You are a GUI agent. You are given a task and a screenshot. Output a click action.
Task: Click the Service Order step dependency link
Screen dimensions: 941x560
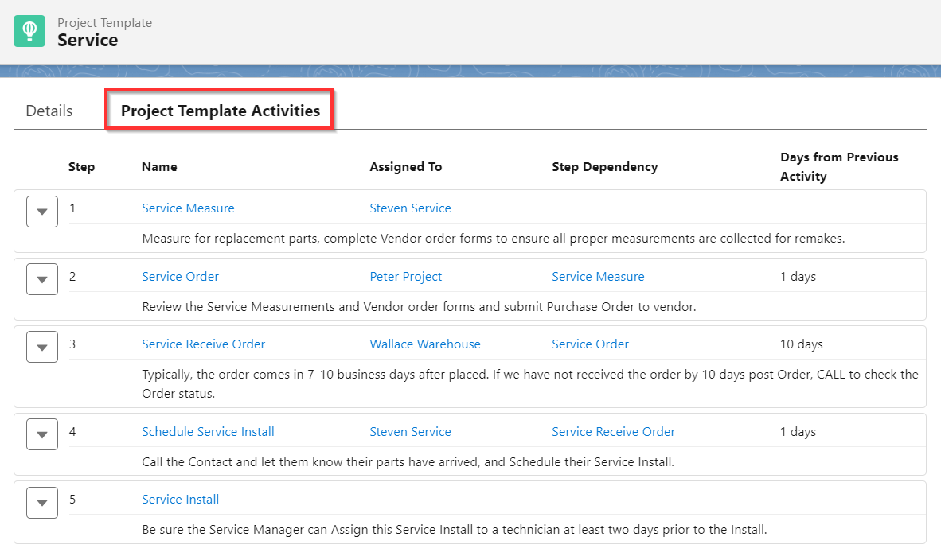(590, 344)
